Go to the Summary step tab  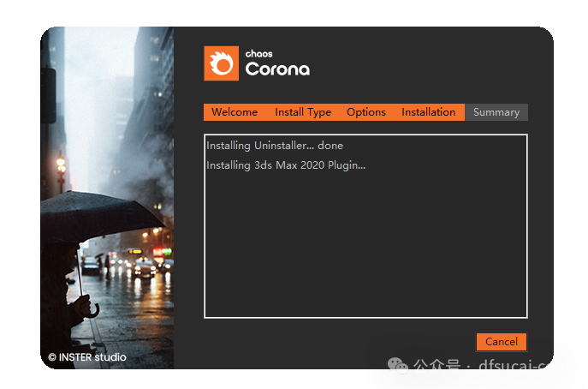tap(496, 112)
